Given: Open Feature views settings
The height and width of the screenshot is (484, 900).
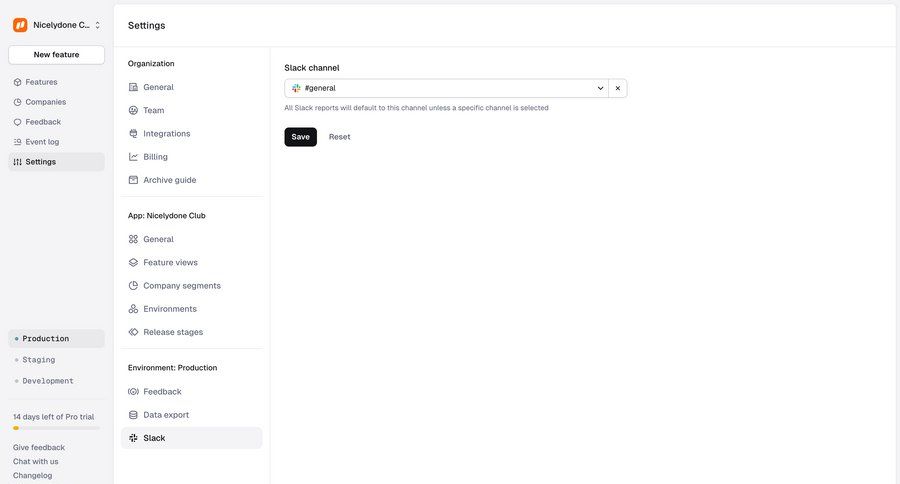Looking at the screenshot, I should [170, 262].
